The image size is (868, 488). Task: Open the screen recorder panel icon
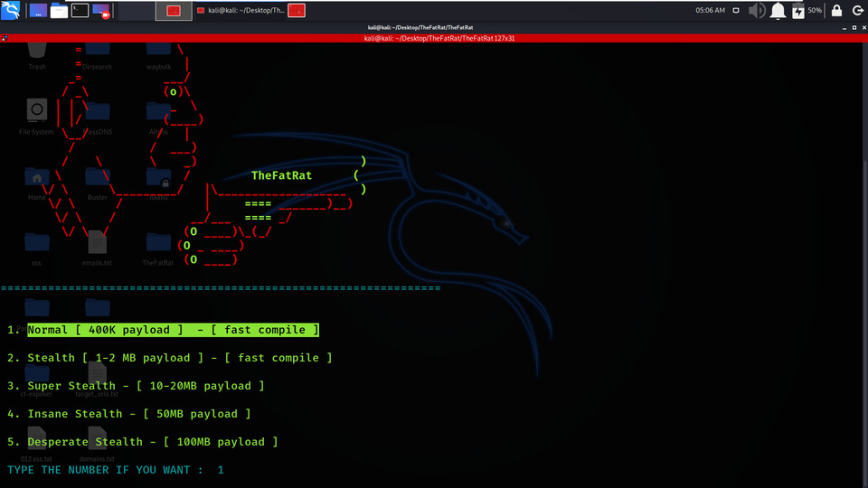pos(101,11)
